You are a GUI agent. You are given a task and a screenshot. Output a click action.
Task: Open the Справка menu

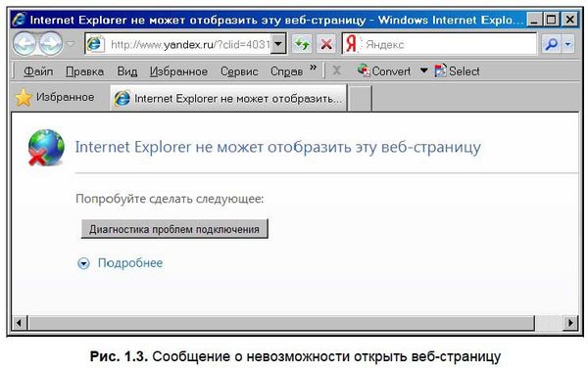coord(286,71)
